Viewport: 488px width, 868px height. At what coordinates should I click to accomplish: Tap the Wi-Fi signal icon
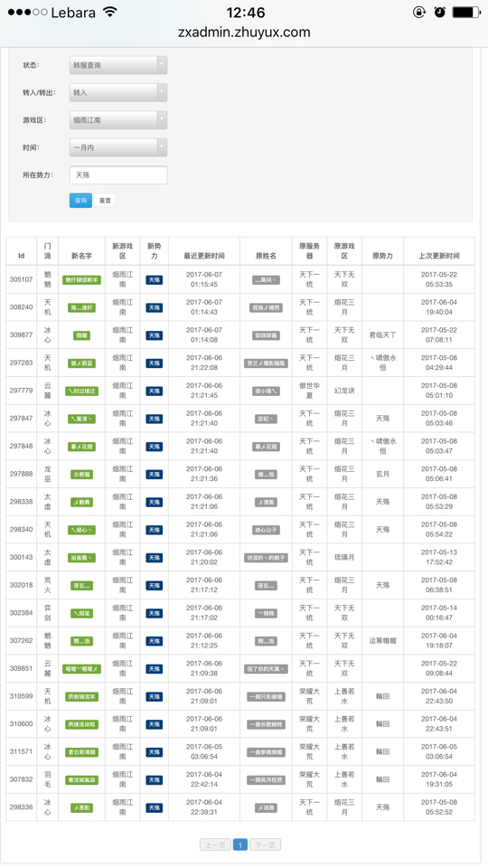pos(110,12)
